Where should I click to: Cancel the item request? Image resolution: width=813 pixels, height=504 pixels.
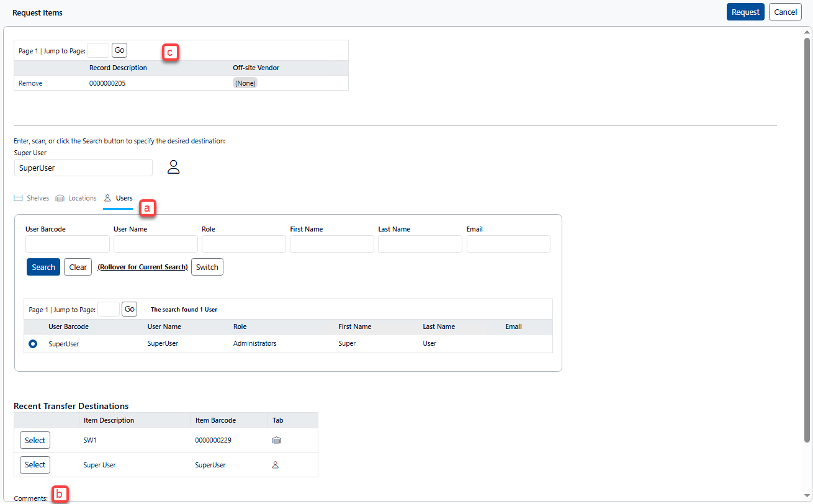tap(785, 12)
